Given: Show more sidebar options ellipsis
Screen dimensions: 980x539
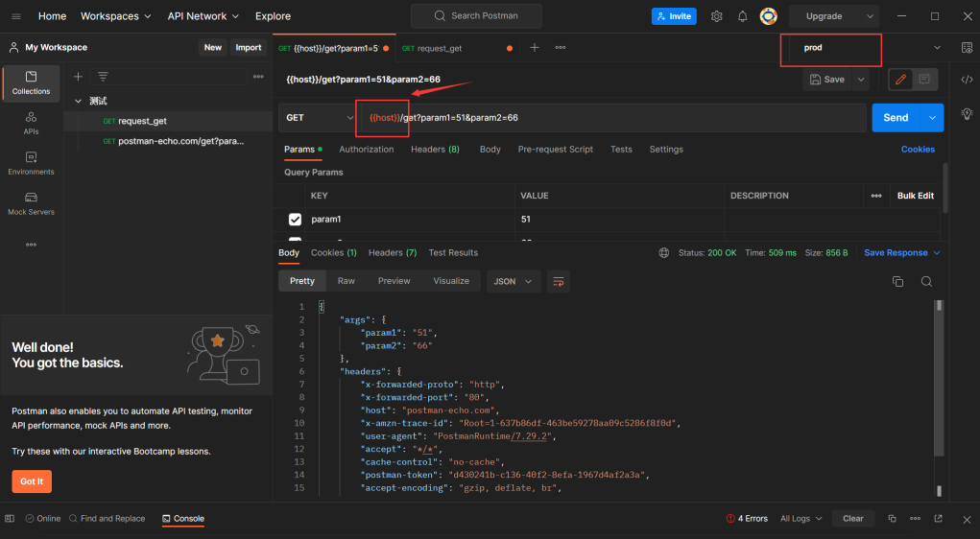Looking at the screenshot, I should pos(31,245).
